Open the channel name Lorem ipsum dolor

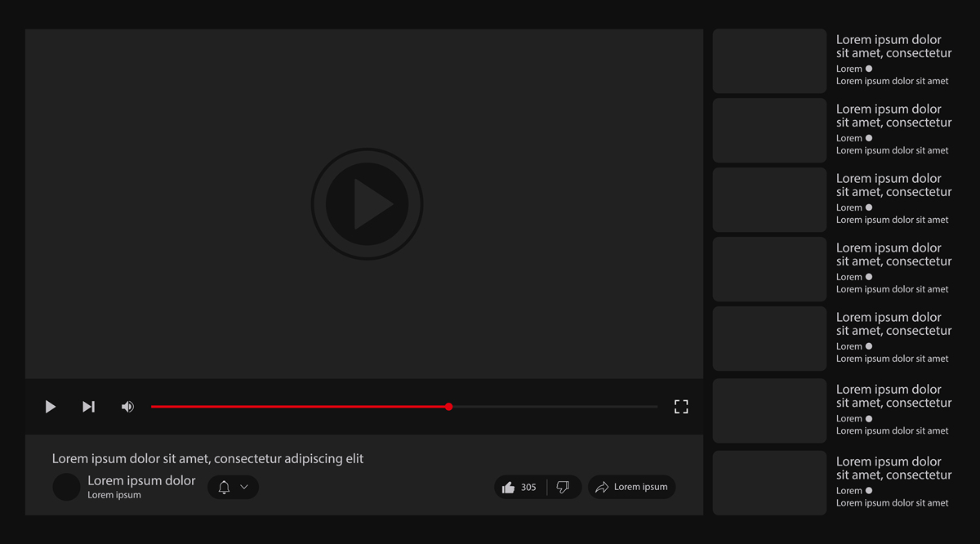(141, 480)
